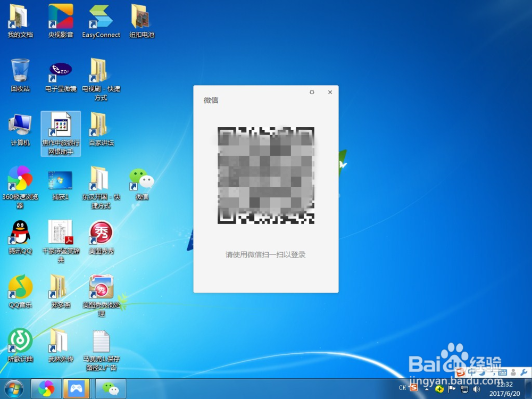
Task: Open the network tray icon
Action: tap(464, 389)
